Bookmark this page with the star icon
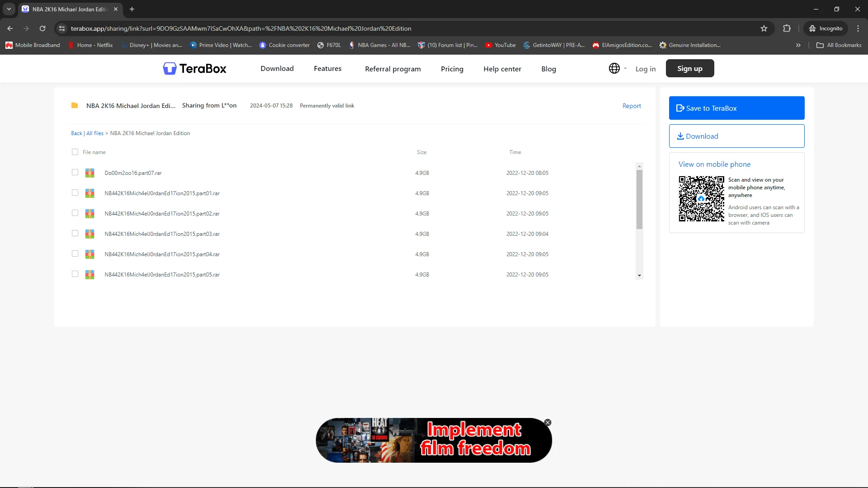Screen dimensions: 868x488 (x=764, y=28)
